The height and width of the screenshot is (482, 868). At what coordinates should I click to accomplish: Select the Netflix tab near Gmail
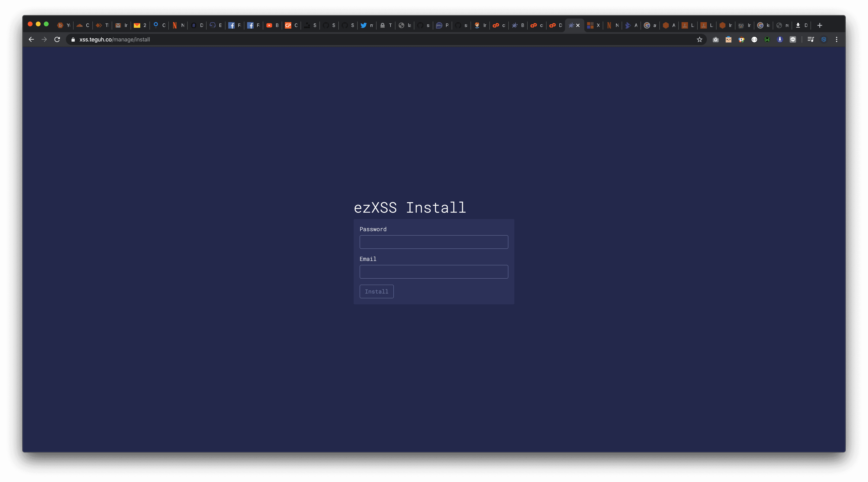(178, 25)
